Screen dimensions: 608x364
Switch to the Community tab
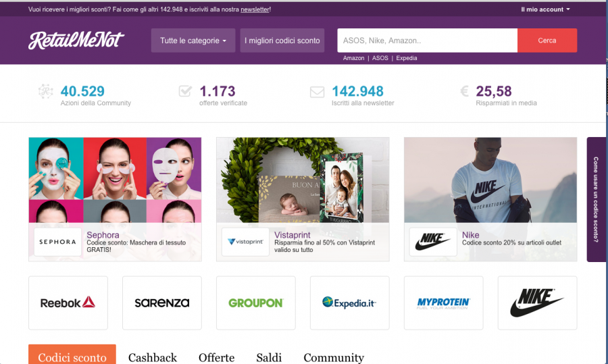coord(334,357)
